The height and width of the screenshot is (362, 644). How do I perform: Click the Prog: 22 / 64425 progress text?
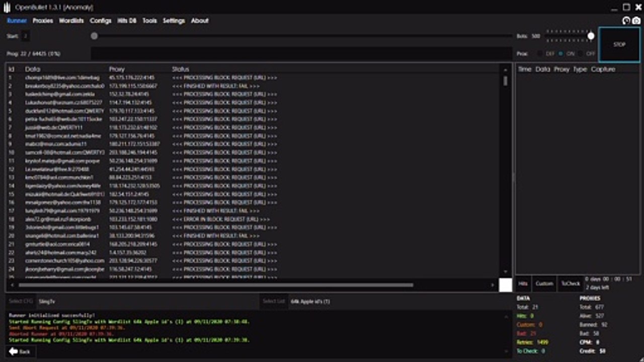[34, 53]
